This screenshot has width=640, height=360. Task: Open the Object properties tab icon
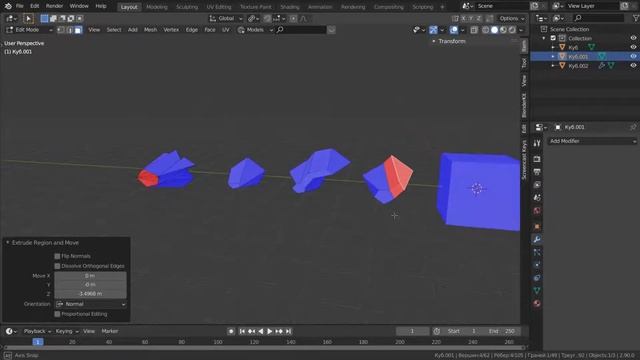(x=537, y=227)
